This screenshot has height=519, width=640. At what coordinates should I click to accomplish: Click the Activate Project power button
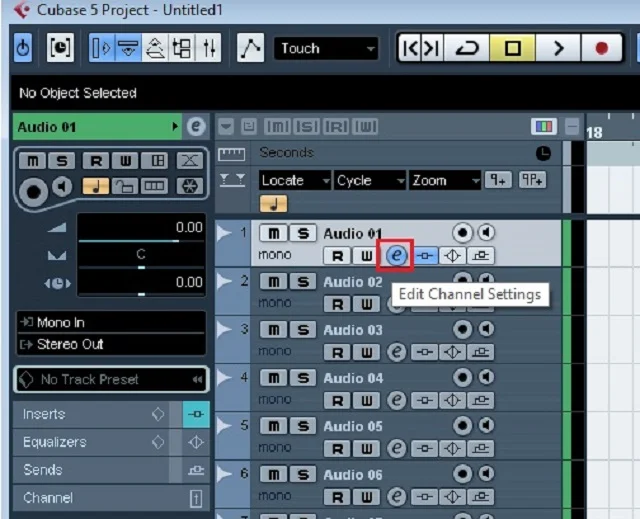coord(23,48)
